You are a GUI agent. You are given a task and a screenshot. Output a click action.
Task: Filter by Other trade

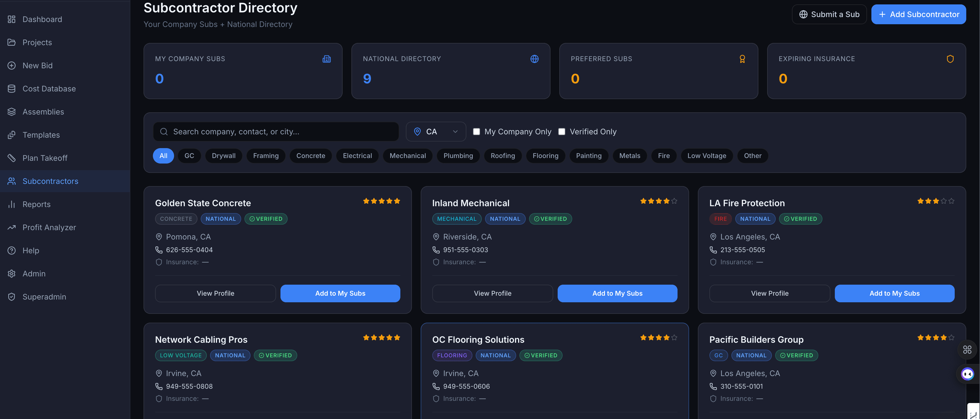click(x=753, y=156)
